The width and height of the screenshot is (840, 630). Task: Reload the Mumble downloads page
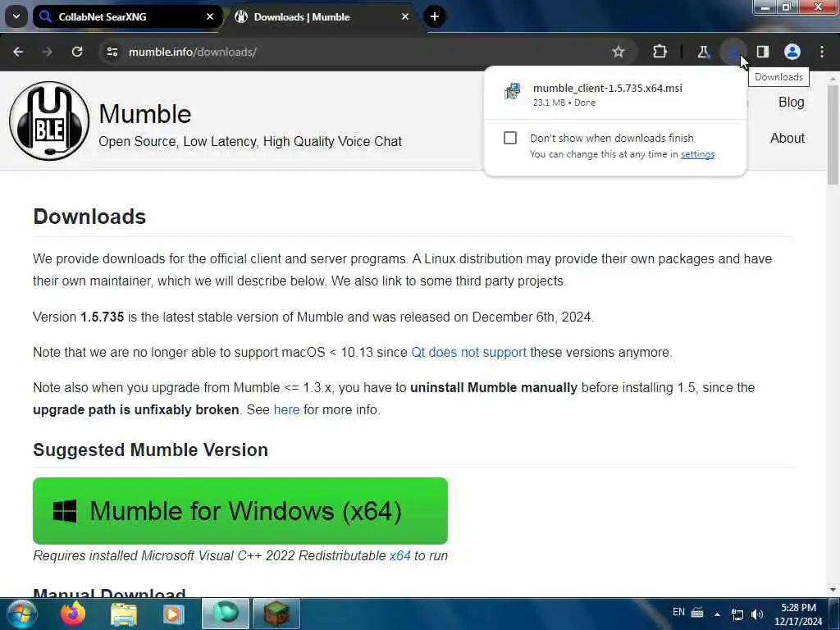pyautogui.click(x=77, y=52)
